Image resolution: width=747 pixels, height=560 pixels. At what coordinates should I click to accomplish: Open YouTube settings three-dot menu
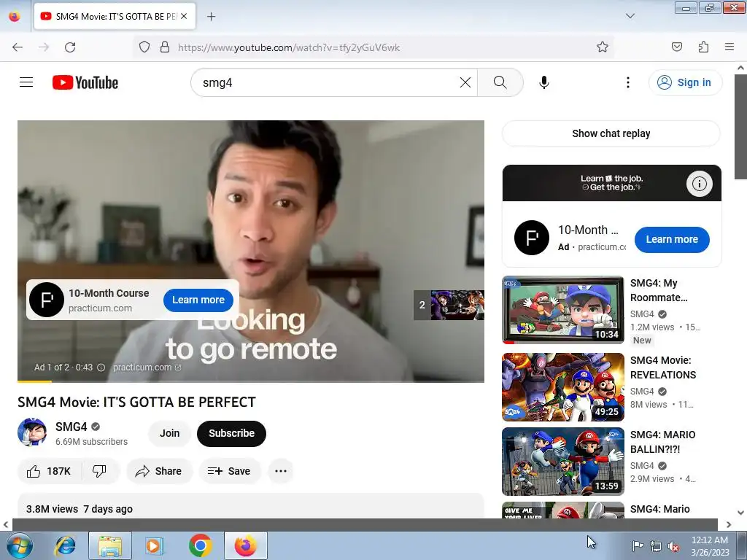[x=628, y=82]
